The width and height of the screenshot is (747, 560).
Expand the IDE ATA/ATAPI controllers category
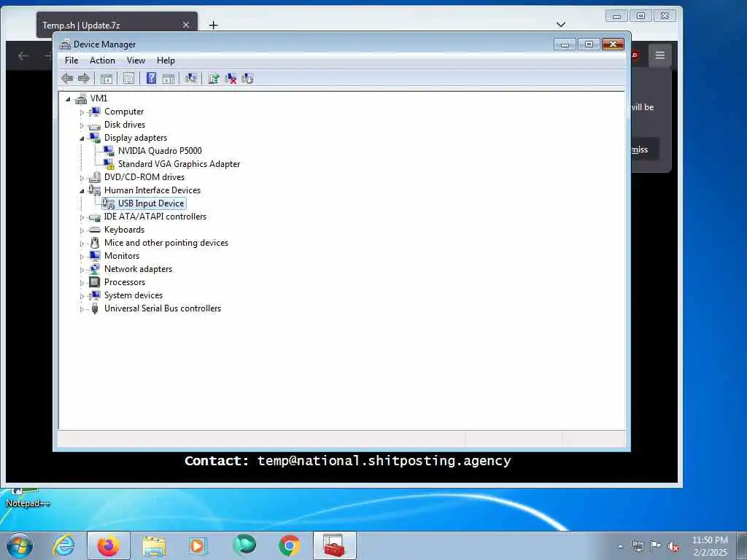(82, 217)
